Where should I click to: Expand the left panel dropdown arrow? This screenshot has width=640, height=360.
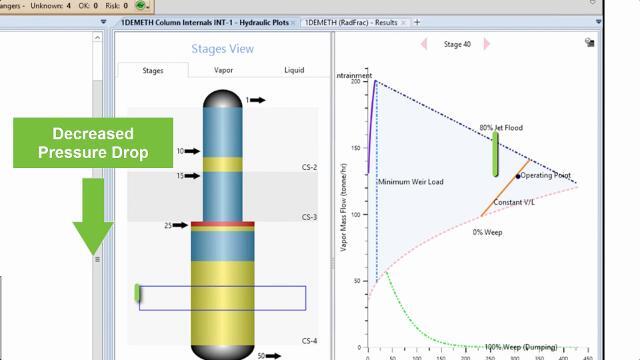click(x=103, y=22)
